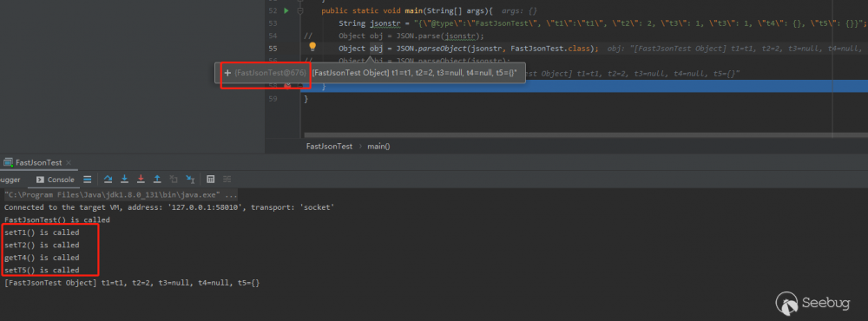
Task: Click the breakpoint marker on line 58
Action: 286,86
